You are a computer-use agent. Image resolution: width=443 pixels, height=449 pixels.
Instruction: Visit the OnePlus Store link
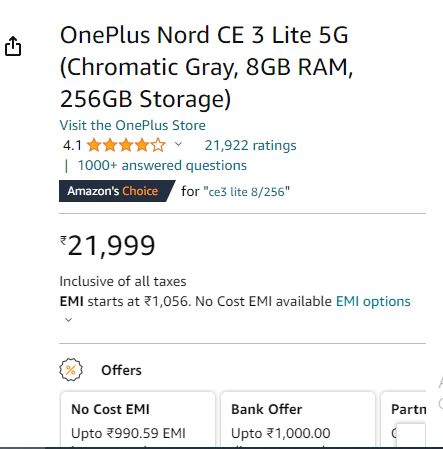(132, 125)
